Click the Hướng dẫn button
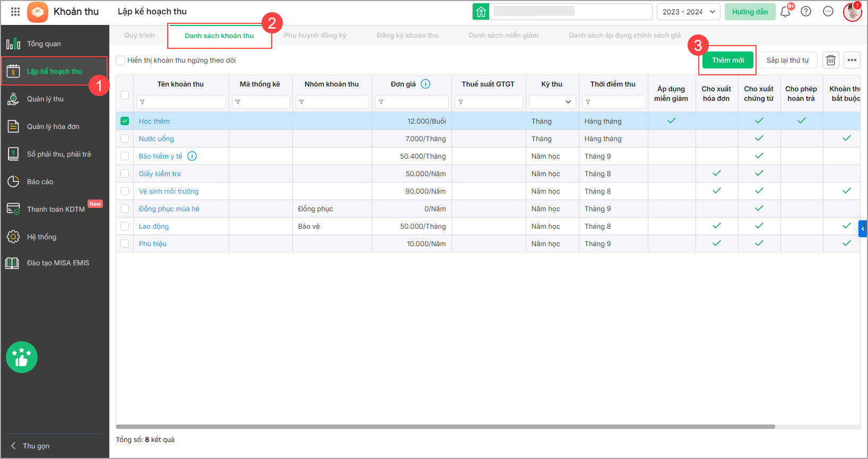The height and width of the screenshot is (459, 868). tap(750, 12)
